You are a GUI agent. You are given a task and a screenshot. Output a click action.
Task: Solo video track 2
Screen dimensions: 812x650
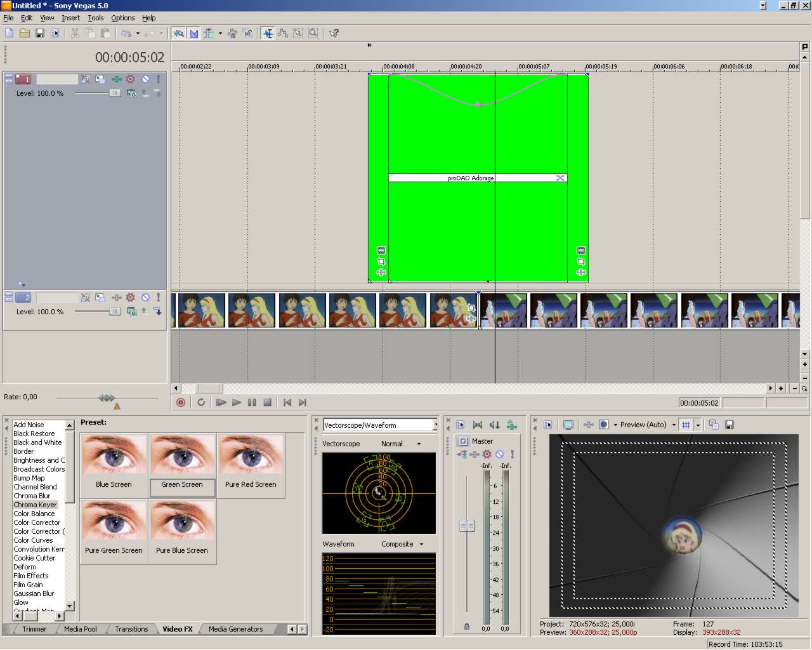click(158, 297)
